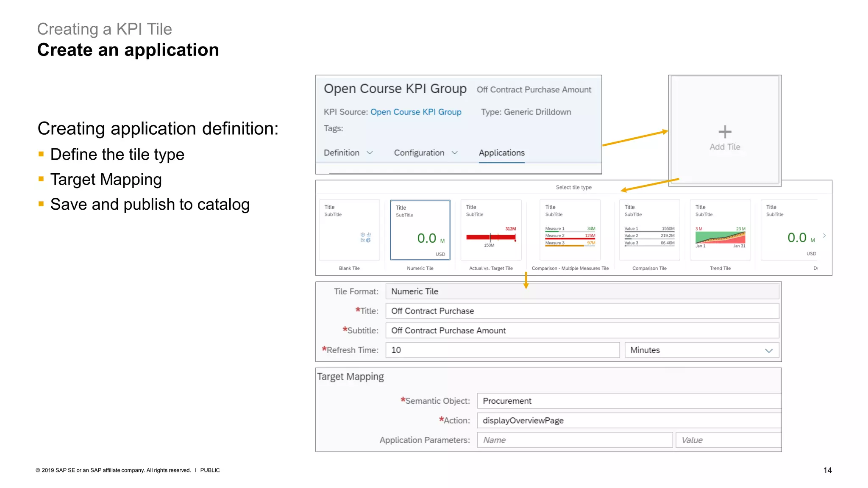Click the blank tile chart icon
The width and height of the screenshot is (868, 488).
tap(366, 237)
